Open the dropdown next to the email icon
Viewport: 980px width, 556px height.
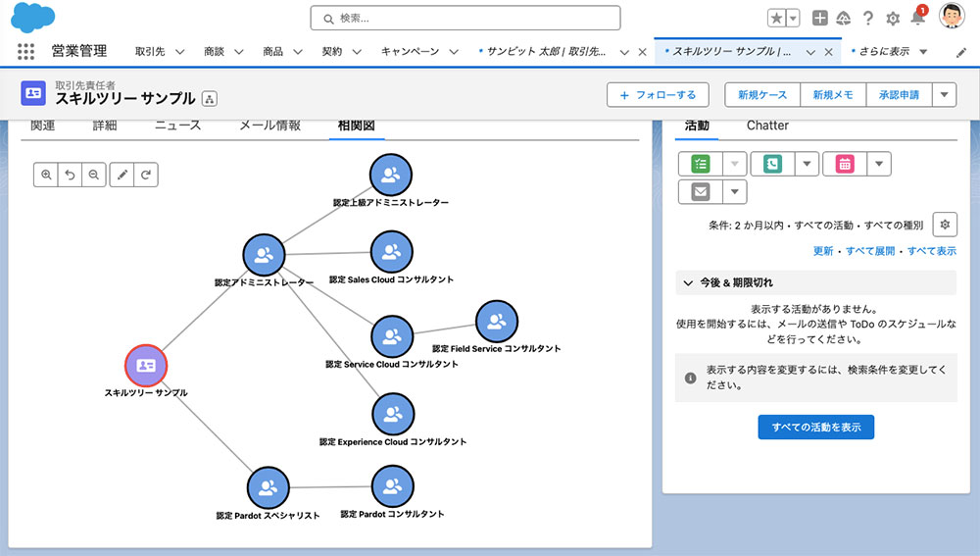click(735, 191)
